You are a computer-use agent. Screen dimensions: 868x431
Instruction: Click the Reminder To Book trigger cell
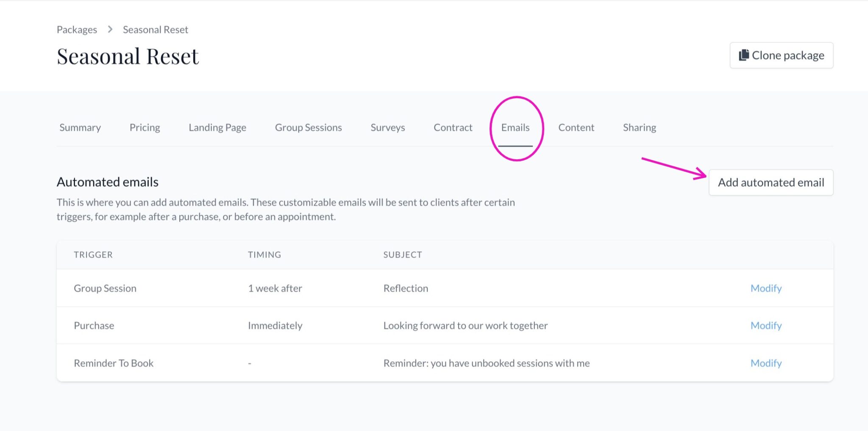pos(114,363)
